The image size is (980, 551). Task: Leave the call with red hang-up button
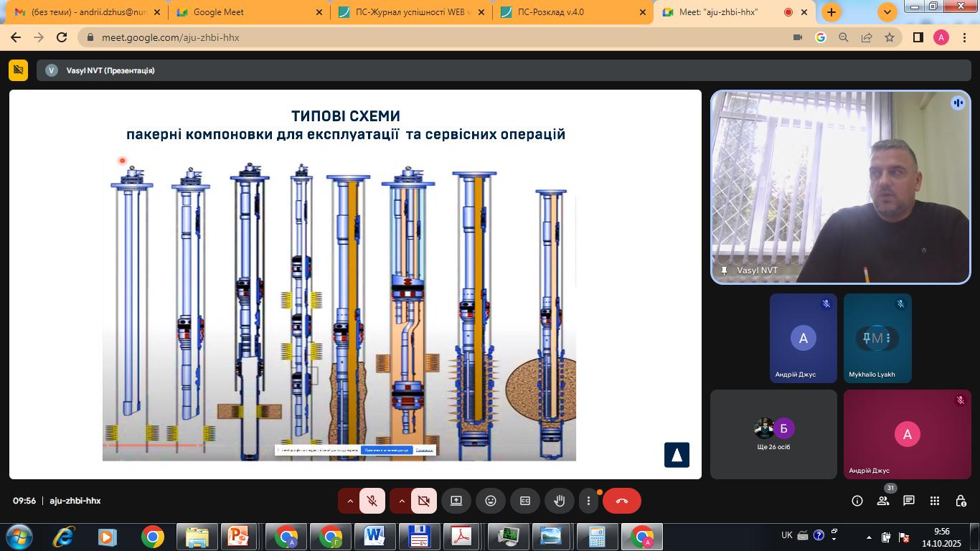pyautogui.click(x=621, y=501)
